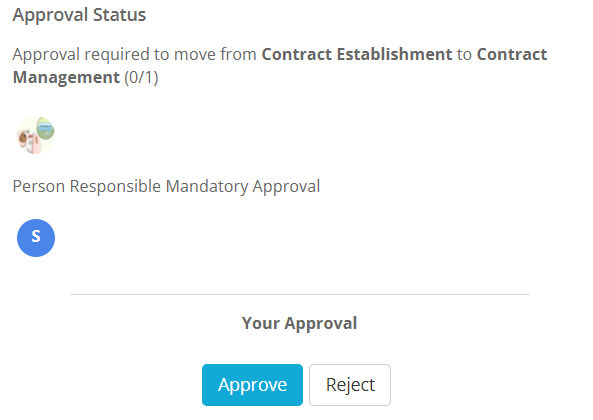Click the word Status in the heading

(x=120, y=15)
